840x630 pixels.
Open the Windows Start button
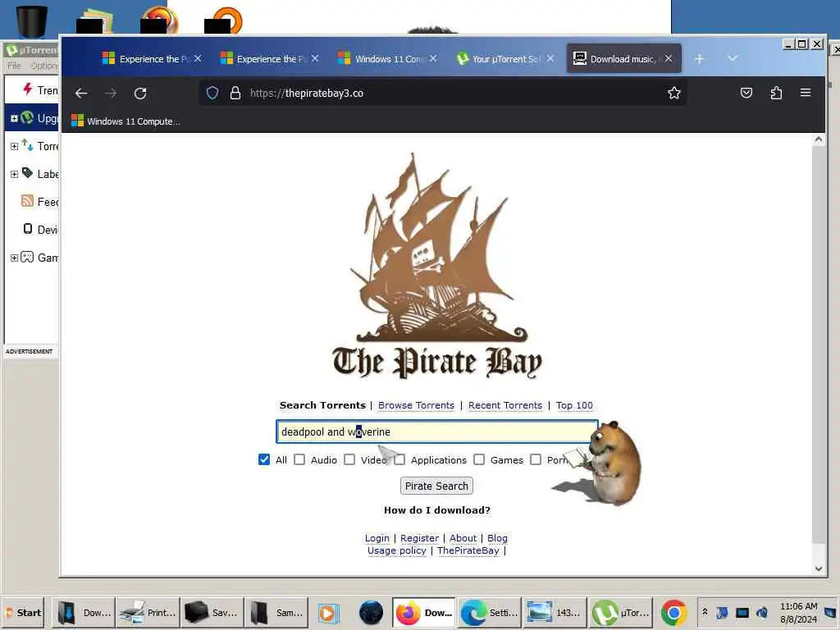(x=23, y=613)
